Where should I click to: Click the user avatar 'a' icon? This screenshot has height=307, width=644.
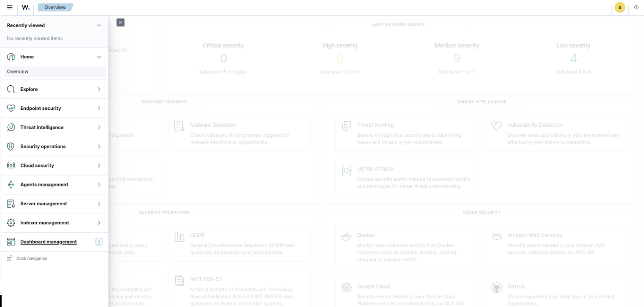(620, 8)
